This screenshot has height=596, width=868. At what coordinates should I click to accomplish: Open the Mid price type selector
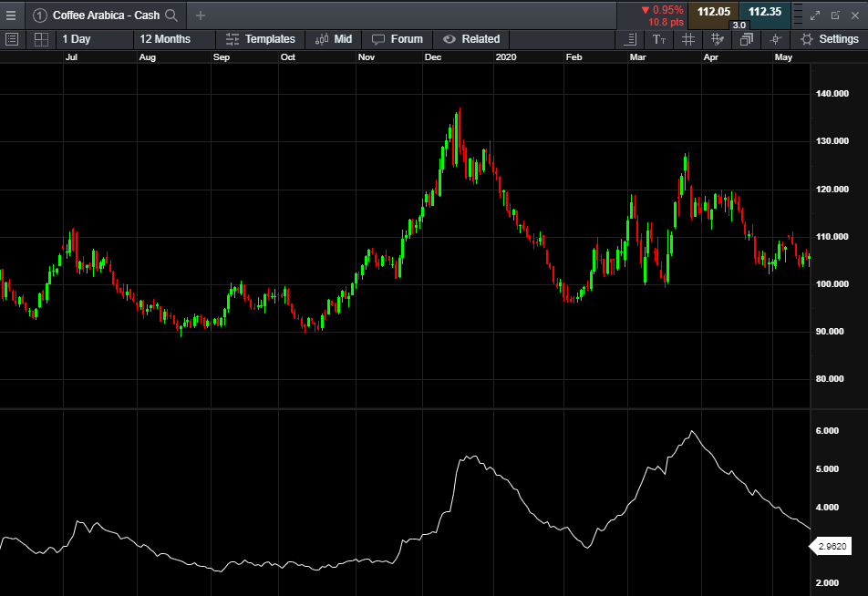point(334,39)
